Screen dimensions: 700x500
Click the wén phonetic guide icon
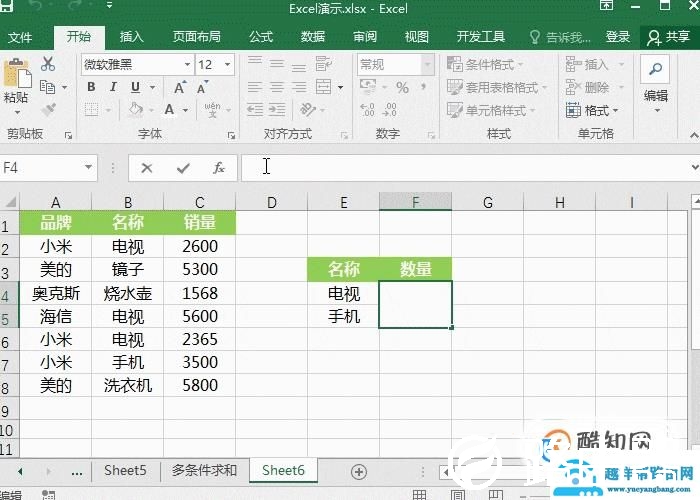click(212, 109)
